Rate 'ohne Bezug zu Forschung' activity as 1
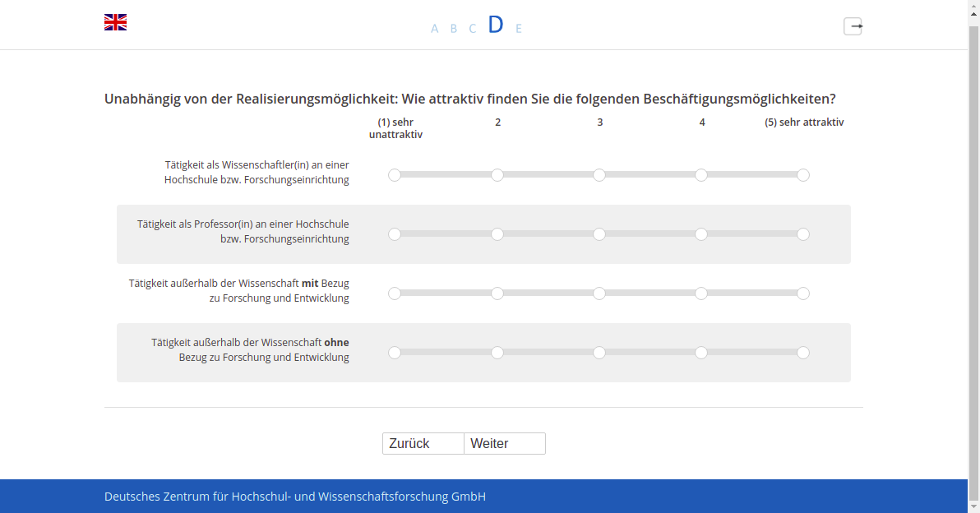Image resolution: width=980 pixels, height=513 pixels. pos(395,353)
